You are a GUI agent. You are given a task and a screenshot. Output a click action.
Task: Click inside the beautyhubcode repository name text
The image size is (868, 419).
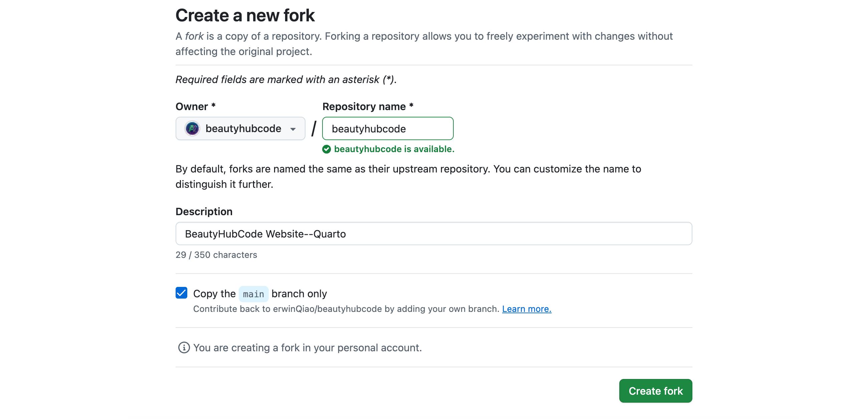(x=369, y=128)
